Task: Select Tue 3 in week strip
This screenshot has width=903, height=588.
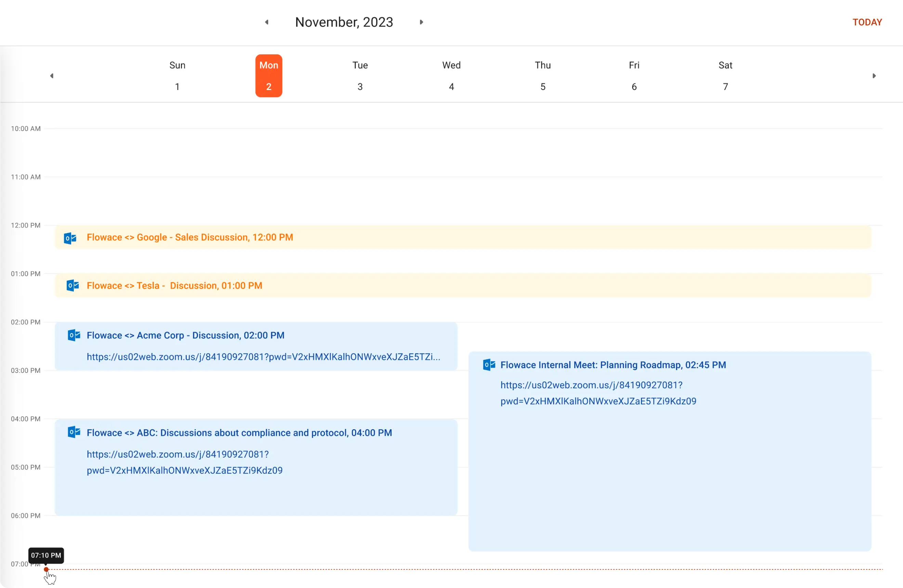Action: click(x=360, y=76)
